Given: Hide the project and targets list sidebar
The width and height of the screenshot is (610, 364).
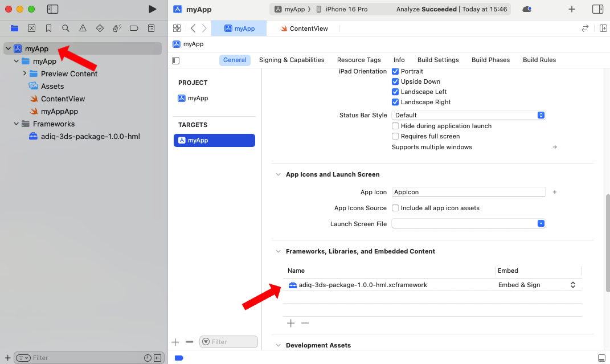Looking at the screenshot, I should click(x=176, y=60).
